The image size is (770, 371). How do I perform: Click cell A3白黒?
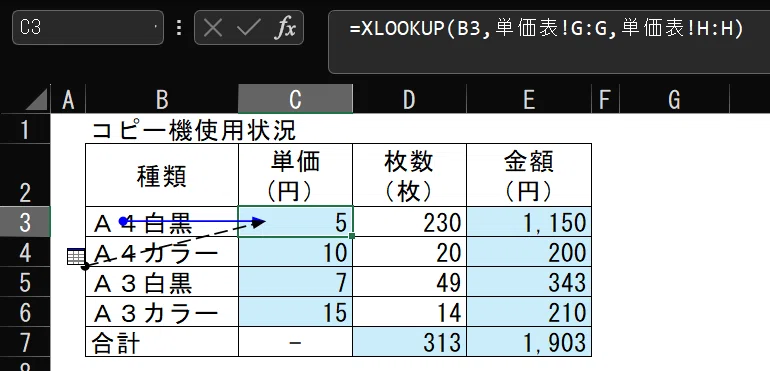pos(162,282)
